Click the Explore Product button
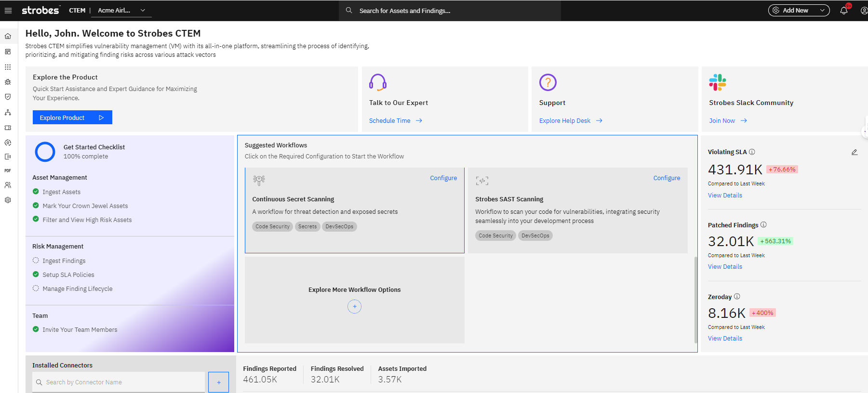 tap(72, 118)
